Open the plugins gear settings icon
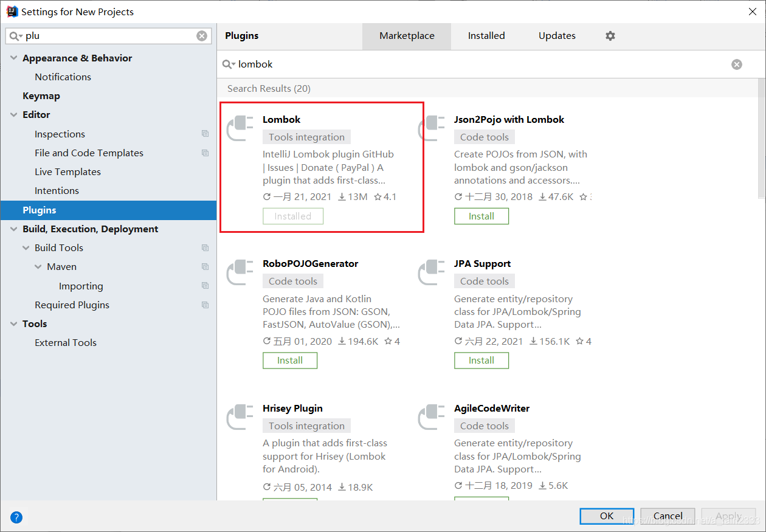Image resolution: width=766 pixels, height=532 pixels. tap(610, 36)
